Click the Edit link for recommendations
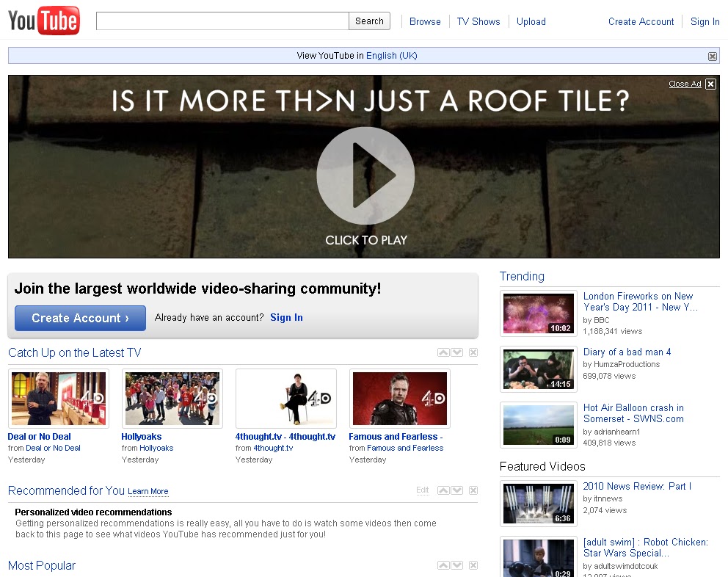Image resolution: width=728 pixels, height=577 pixels. (x=423, y=490)
